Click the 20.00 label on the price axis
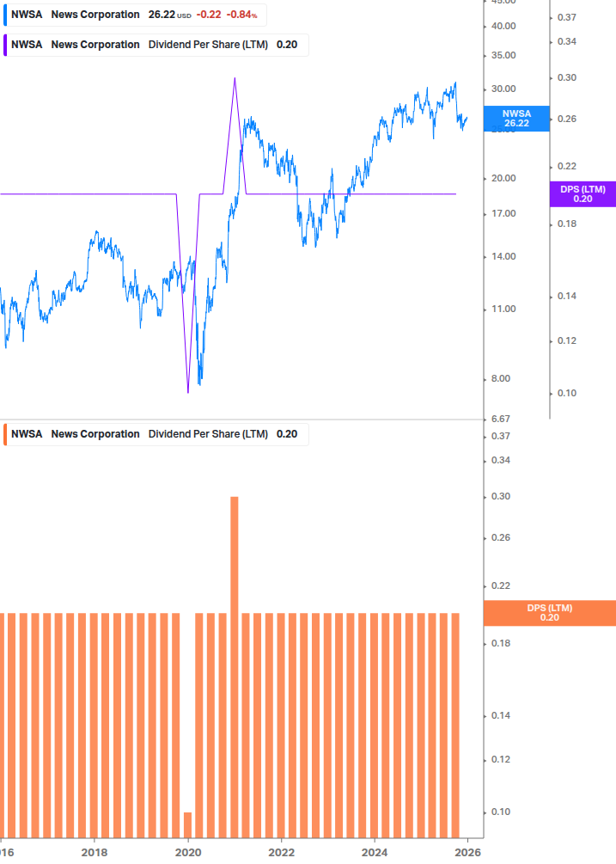Screen dimensions: 616x864 click(x=503, y=178)
